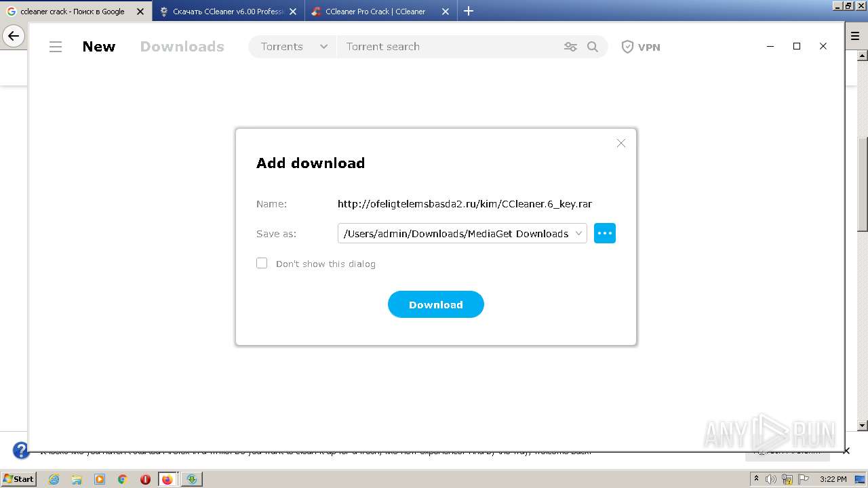
Task: Open a new Firefox tab
Action: pyautogui.click(x=468, y=11)
